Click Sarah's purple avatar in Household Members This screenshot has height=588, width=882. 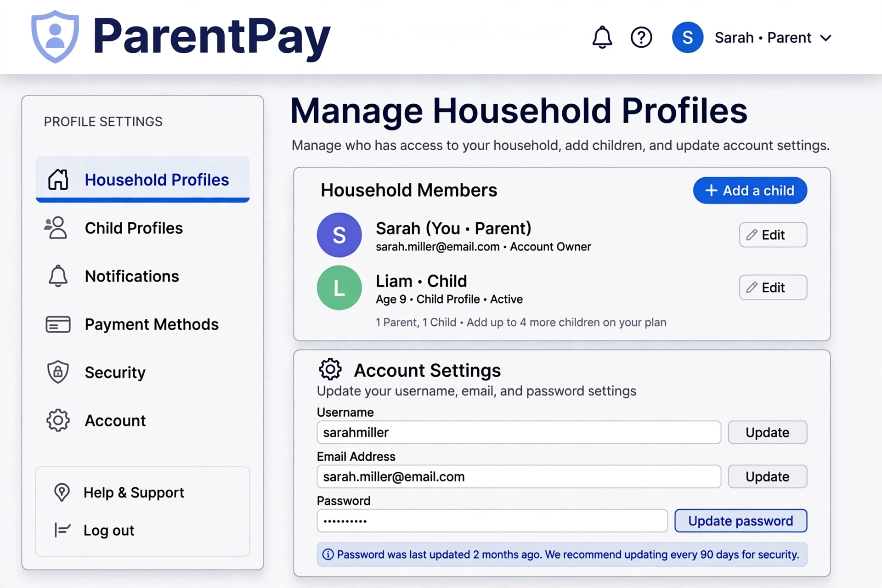(339, 235)
